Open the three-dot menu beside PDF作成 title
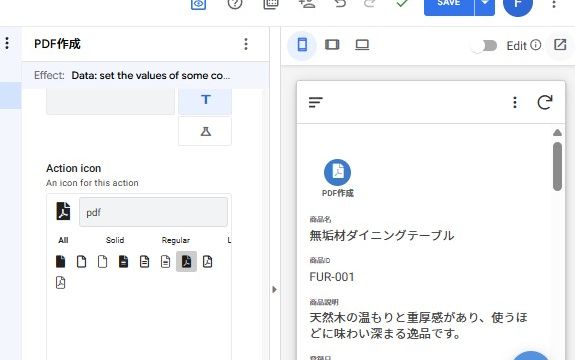The height and width of the screenshot is (360, 575). tap(246, 44)
